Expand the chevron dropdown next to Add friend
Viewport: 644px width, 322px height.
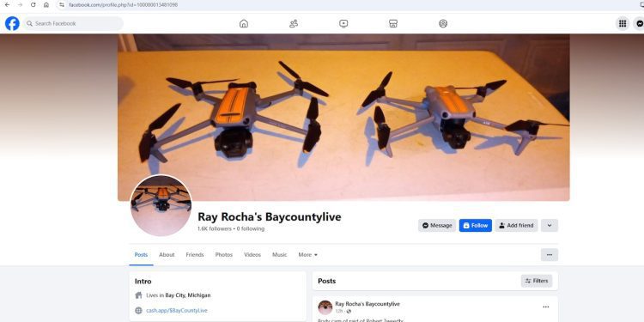tap(550, 226)
